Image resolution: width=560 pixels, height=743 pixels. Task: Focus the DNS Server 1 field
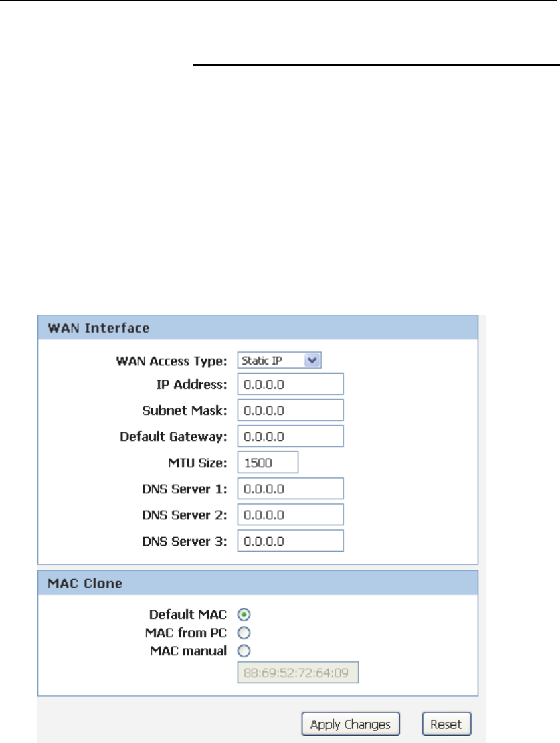[x=290, y=489]
